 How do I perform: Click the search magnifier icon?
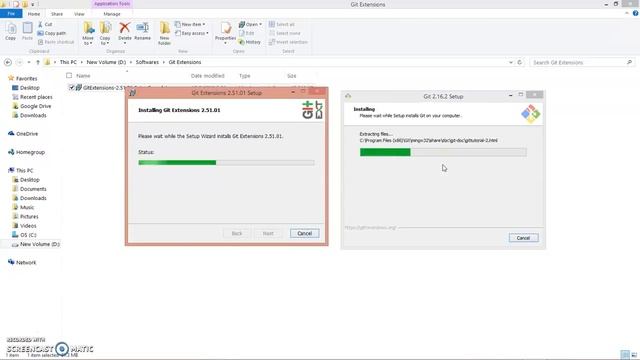pyautogui.click(x=629, y=62)
